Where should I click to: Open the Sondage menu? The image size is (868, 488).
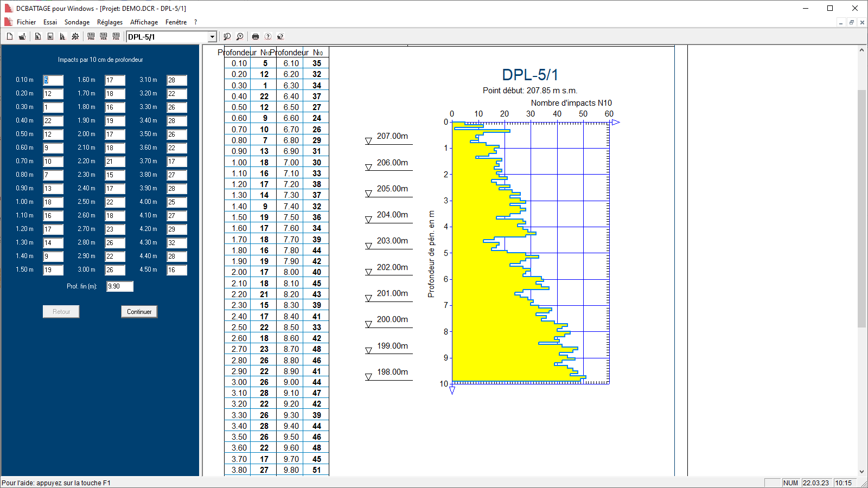point(77,22)
